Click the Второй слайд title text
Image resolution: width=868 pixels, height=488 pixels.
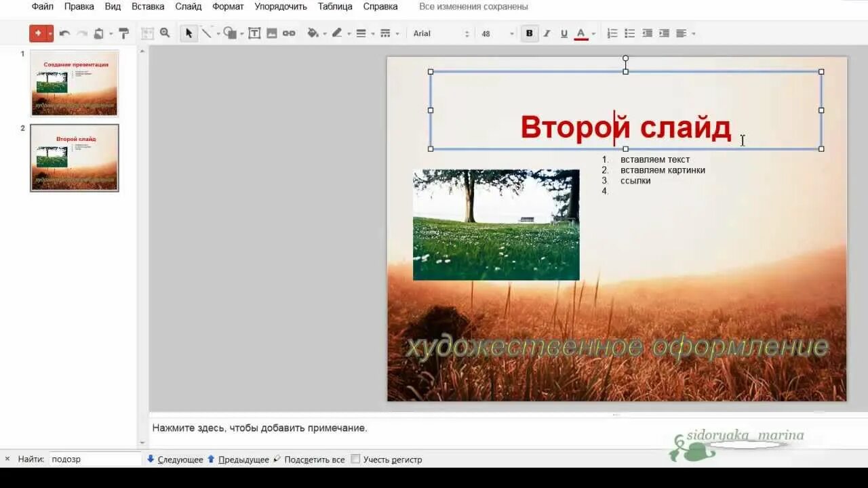pyautogui.click(x=626, y=127)
